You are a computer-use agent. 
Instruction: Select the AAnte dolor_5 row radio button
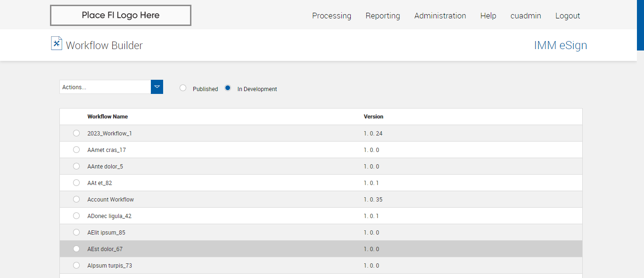coord(76,166)
